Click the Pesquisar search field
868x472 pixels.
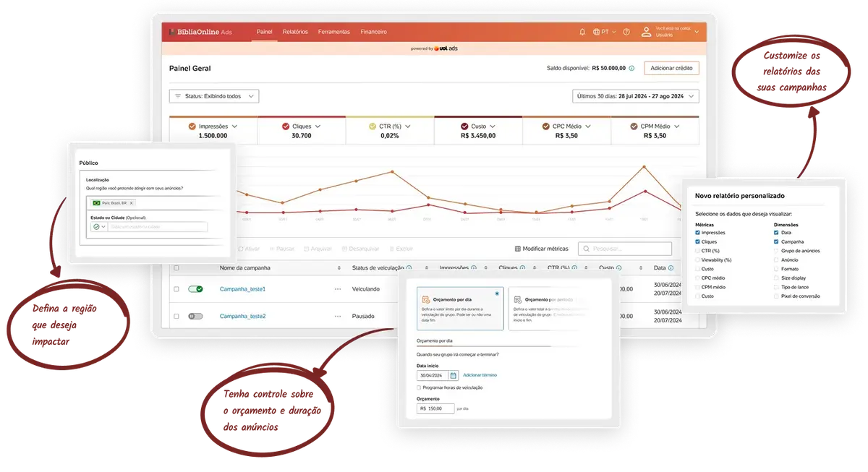[625, 249]
